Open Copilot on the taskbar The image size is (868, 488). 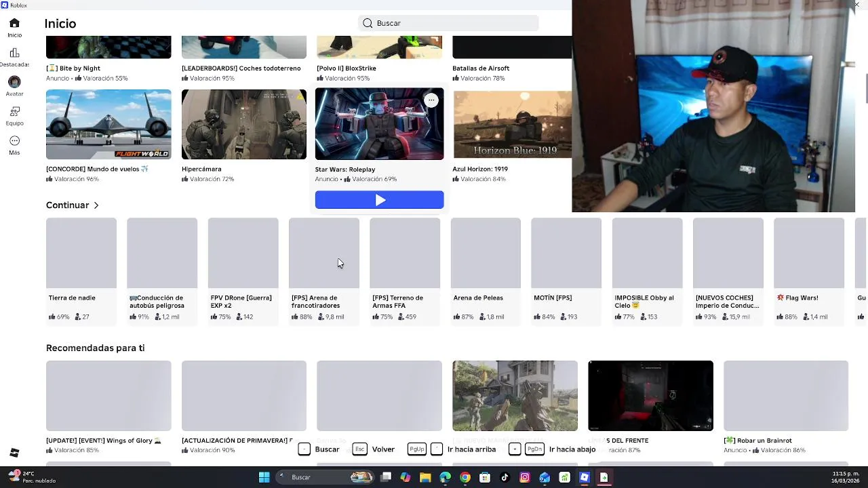tap(406, 477)
